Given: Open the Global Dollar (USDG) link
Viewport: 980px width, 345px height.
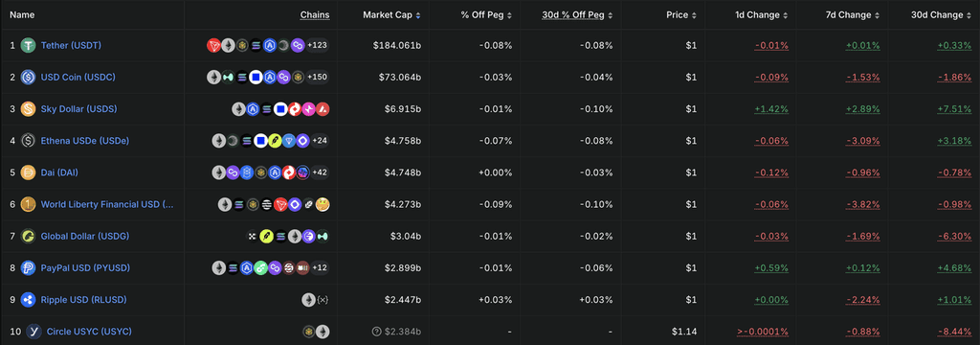Looking at the screenshot, I should (85, 236).
